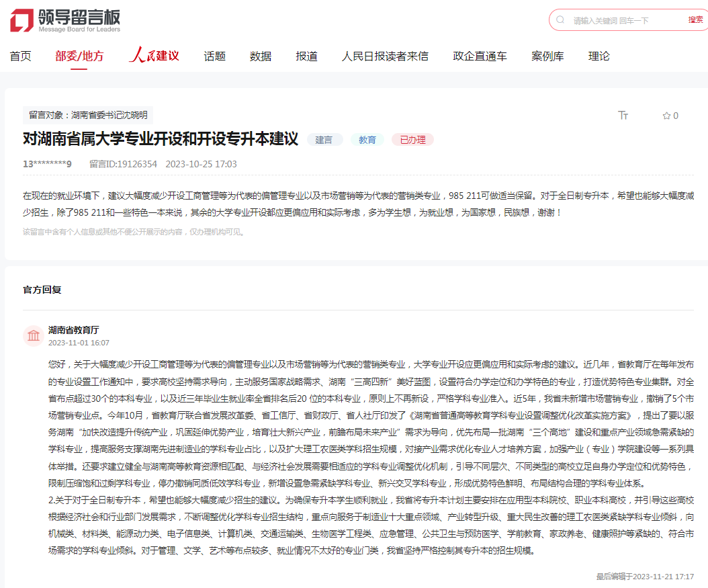Open the 数据 navigation item
This screenshot has width=708, height=588.
coord(261,56)
